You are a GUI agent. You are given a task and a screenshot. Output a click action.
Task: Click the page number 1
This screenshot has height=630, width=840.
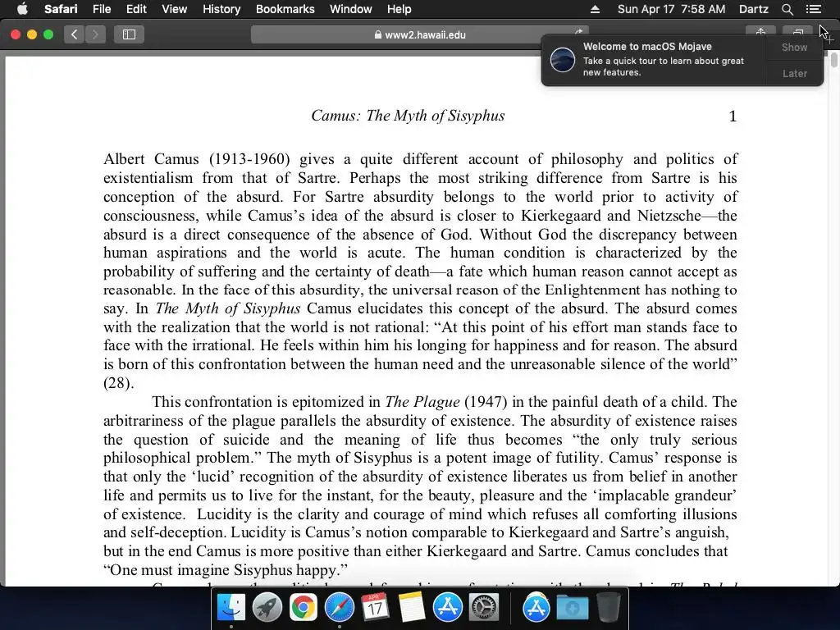coord(733,116)
